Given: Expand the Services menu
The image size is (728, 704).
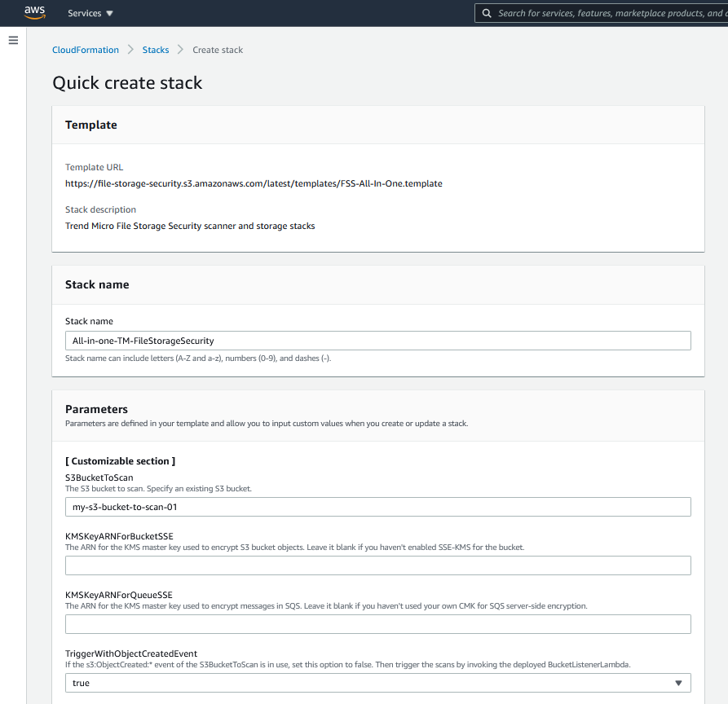Looking at the screenshot, I should [90, 13].
